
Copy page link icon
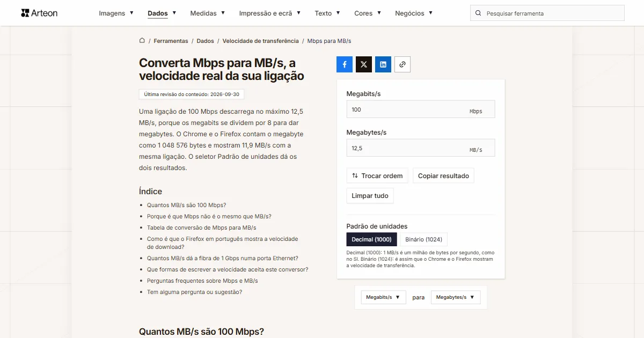[x=402, y=64]
